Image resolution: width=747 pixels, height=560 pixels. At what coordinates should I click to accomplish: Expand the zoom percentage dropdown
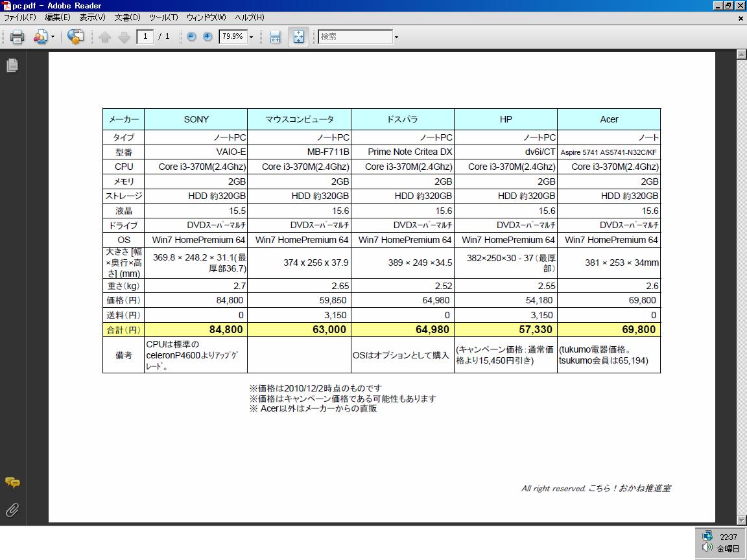pos(252,37)
